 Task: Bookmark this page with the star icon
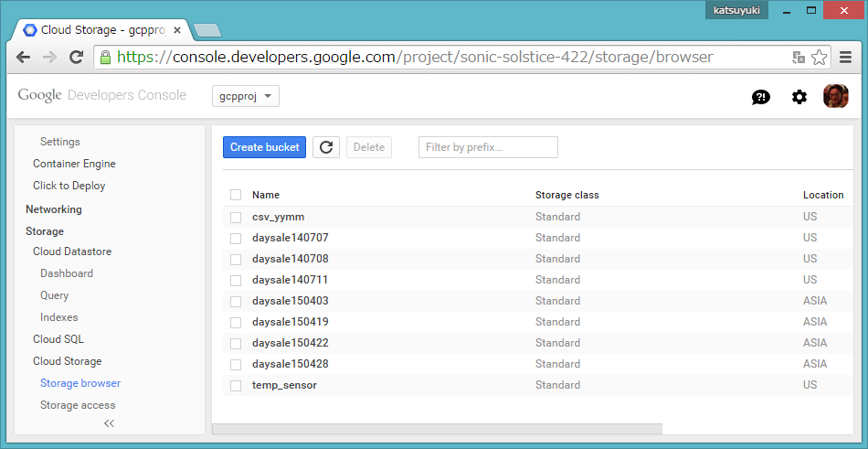[819, 57]
